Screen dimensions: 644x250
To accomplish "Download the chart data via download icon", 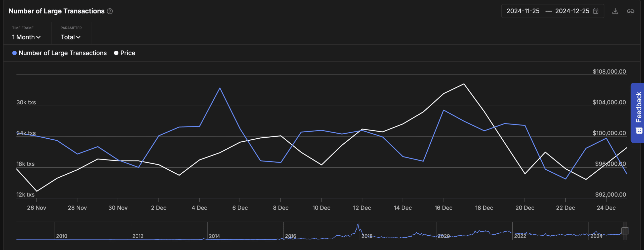I will point(615,11).
